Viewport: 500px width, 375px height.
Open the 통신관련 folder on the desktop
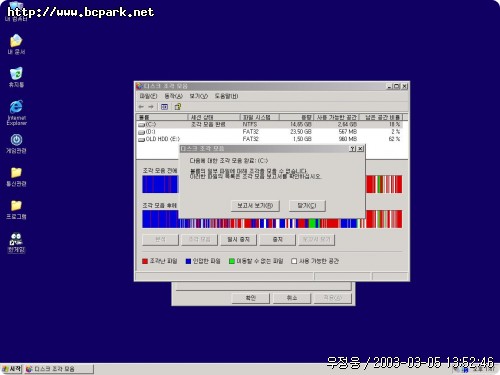tap(16, 177)
